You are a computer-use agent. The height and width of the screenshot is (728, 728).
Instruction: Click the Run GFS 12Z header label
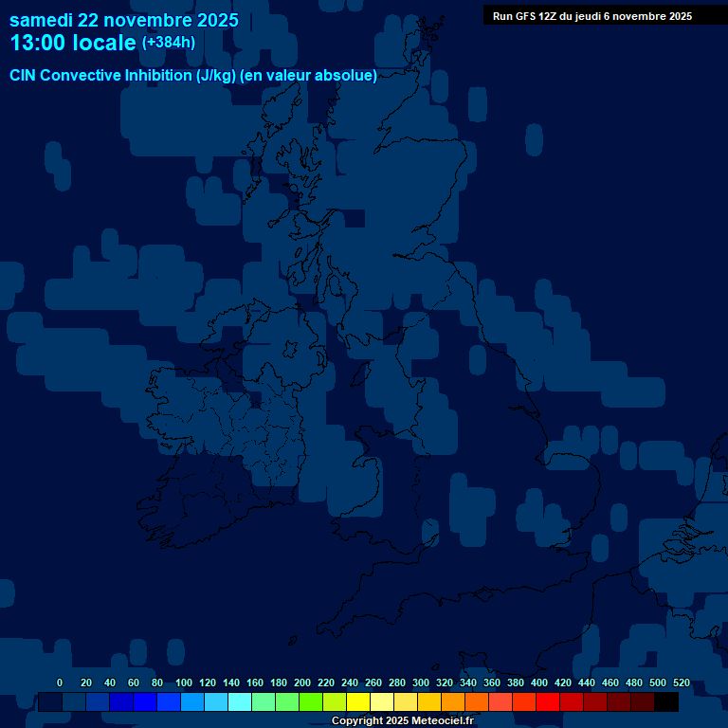[591, 16]
